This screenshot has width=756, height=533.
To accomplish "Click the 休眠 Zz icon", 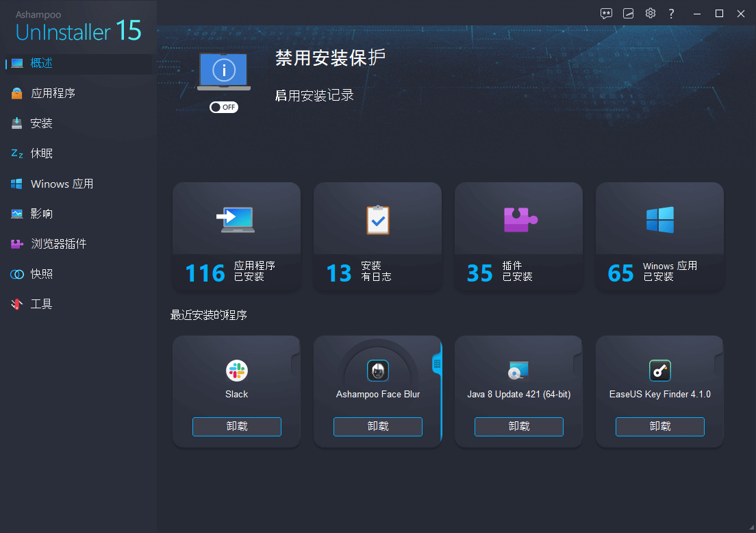I will 17,153.
